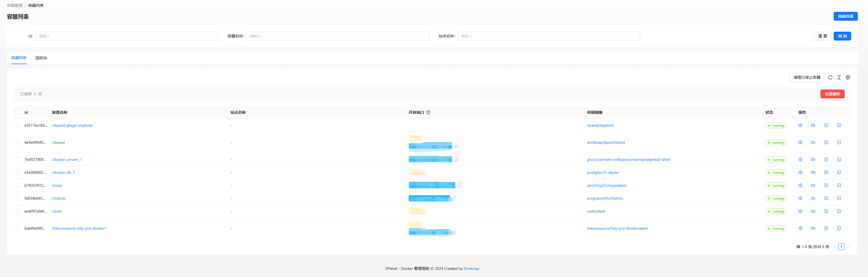Open terminal icon for /myip container
The image size is (868, 277).
(x=839, y=185)
